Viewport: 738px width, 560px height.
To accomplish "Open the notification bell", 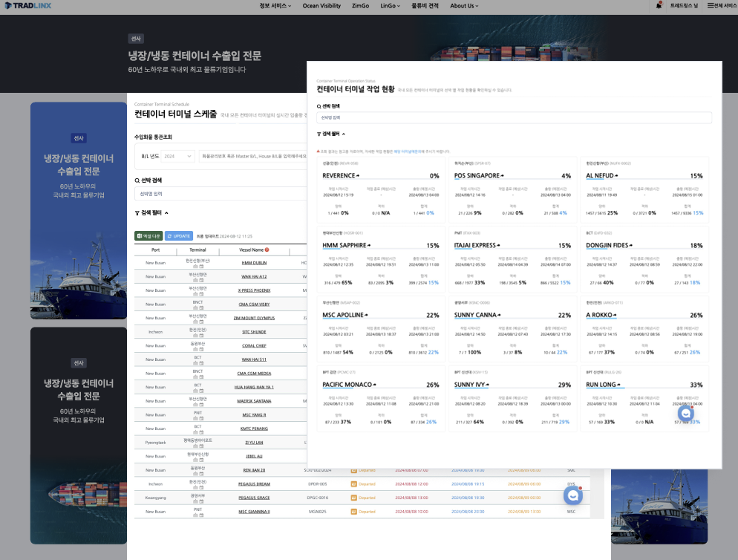I will 659,6.
